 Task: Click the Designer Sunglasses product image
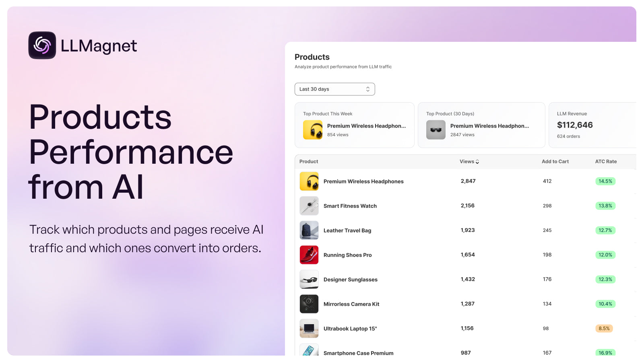click(309, 279)
